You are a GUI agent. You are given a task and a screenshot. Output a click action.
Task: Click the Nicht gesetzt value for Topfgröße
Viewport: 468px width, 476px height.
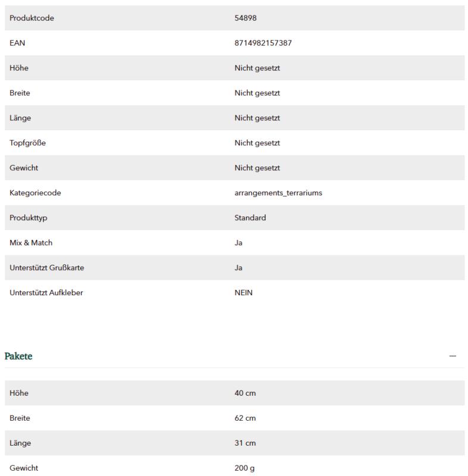(257, 143)
